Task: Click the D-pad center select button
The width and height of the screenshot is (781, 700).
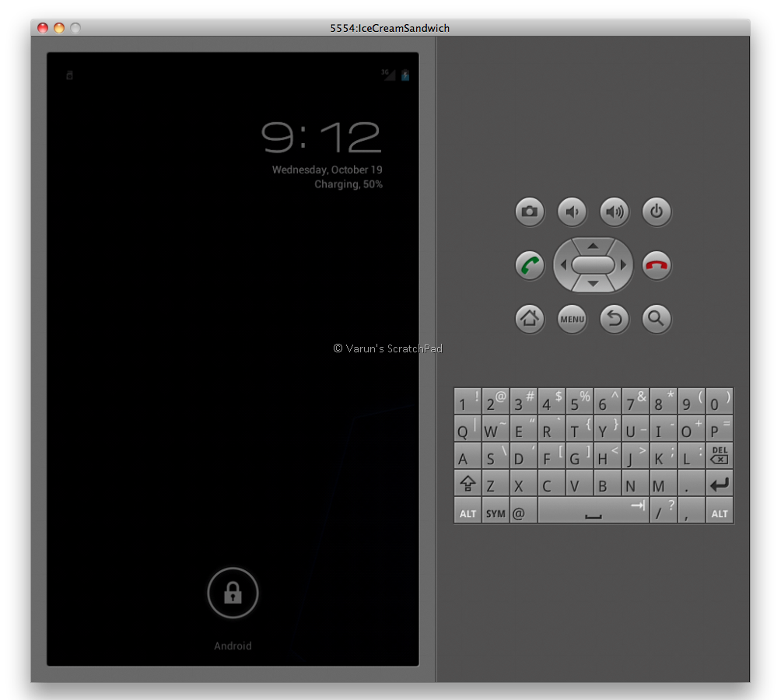Action: [593, 265]
